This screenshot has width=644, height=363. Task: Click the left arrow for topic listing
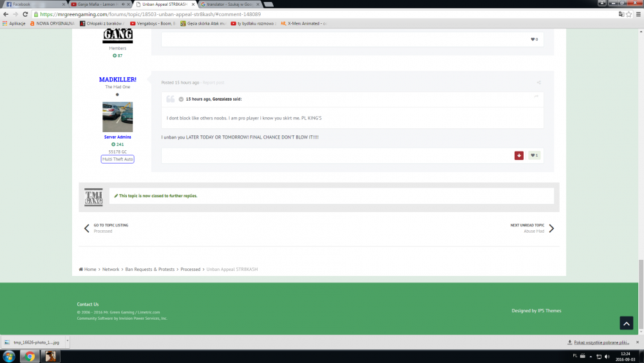click(x=87, y=228)
